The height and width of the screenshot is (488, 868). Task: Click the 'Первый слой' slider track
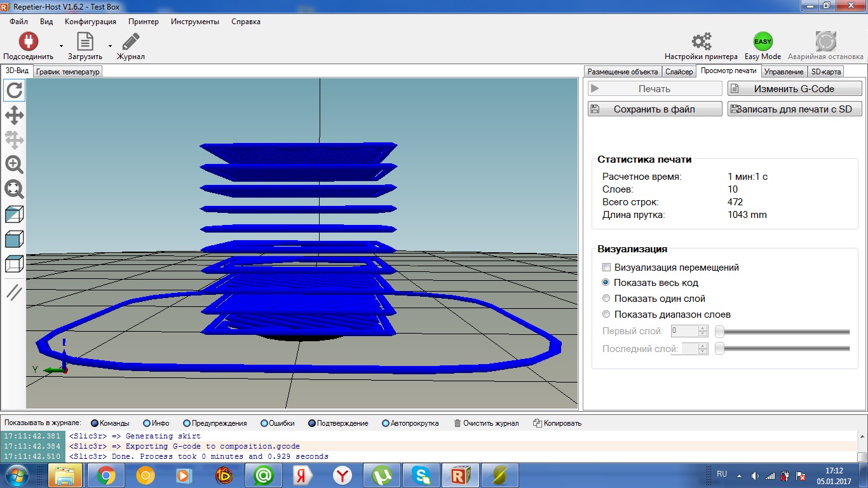(782, 331)
